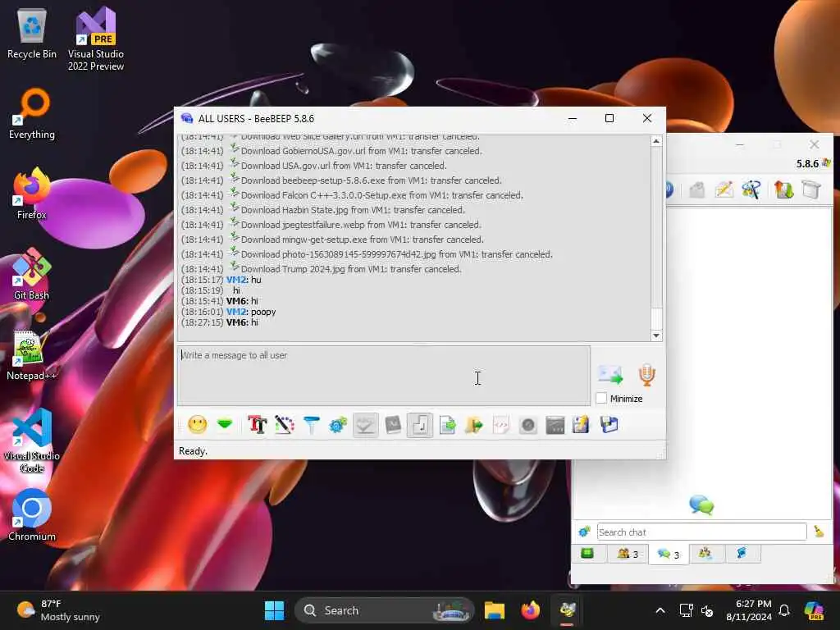The image size is (840, 630).
Task: Click 'Download mingw-get-setup.exe' log line
Action: click(x=362, y=240)
